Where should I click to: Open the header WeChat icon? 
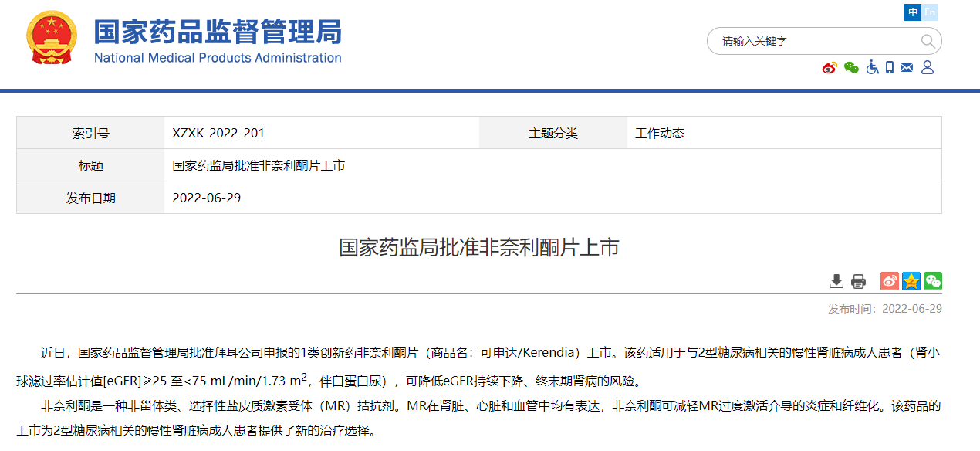(x=851, y=68)
